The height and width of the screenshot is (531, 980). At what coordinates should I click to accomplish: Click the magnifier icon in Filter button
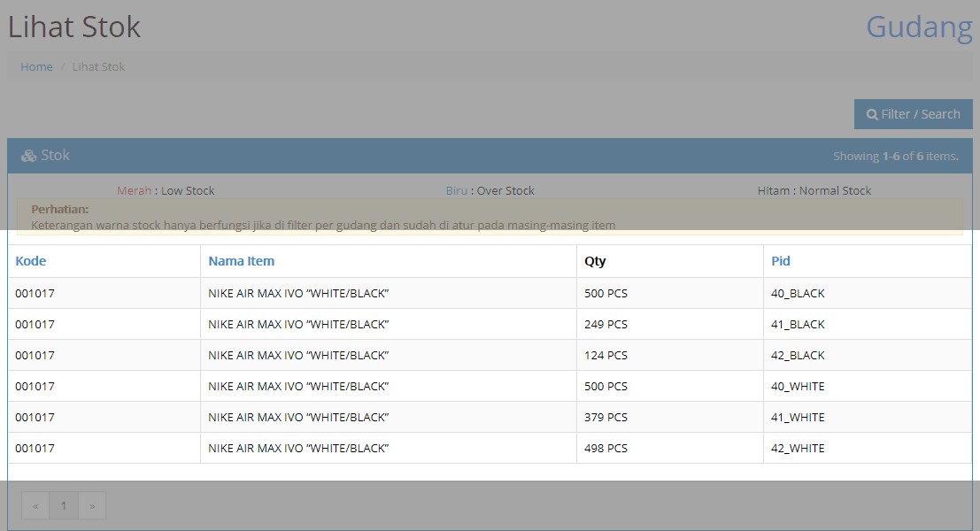872,115
